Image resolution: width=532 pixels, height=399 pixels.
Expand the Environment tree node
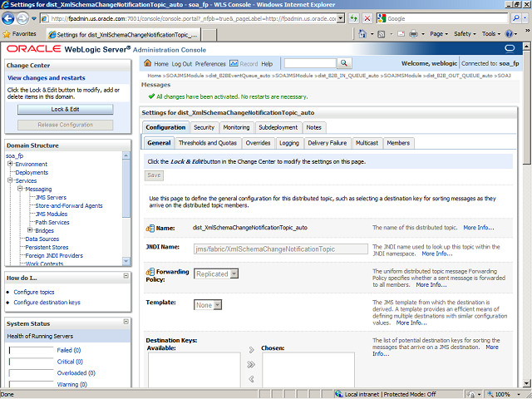(x=10, y=165)
